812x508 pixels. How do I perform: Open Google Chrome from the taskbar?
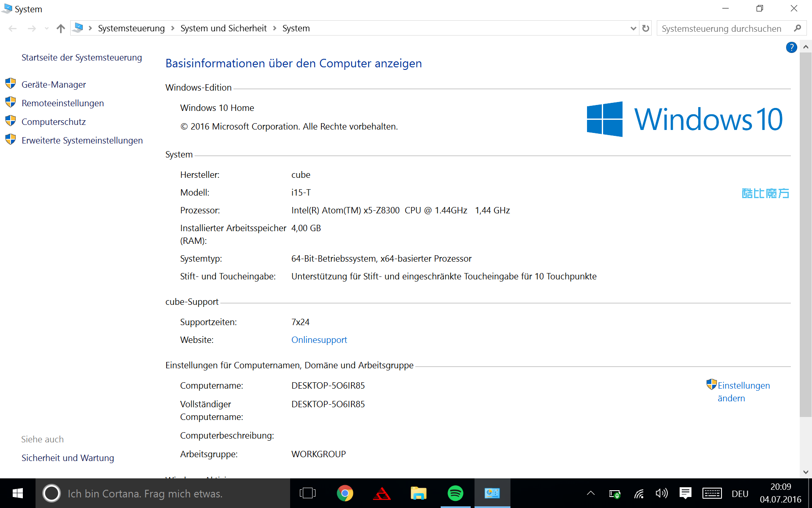point(345,493)
